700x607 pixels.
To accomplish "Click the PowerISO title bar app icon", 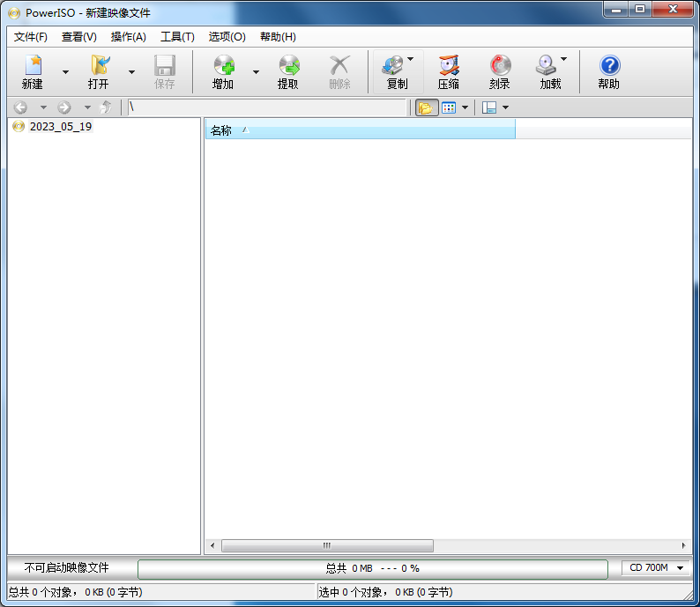I will click(14, 13).
